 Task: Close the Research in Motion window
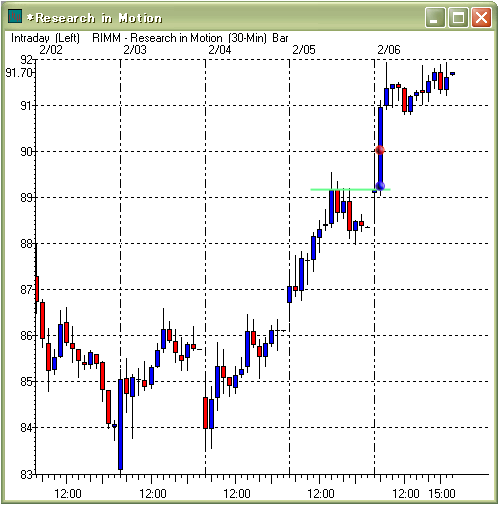(x=481, y=17)
